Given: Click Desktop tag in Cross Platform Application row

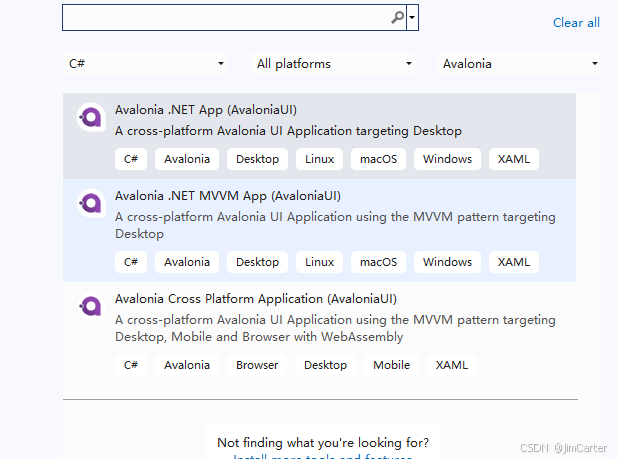Looking at the screenshot, I should pos(325,365).
